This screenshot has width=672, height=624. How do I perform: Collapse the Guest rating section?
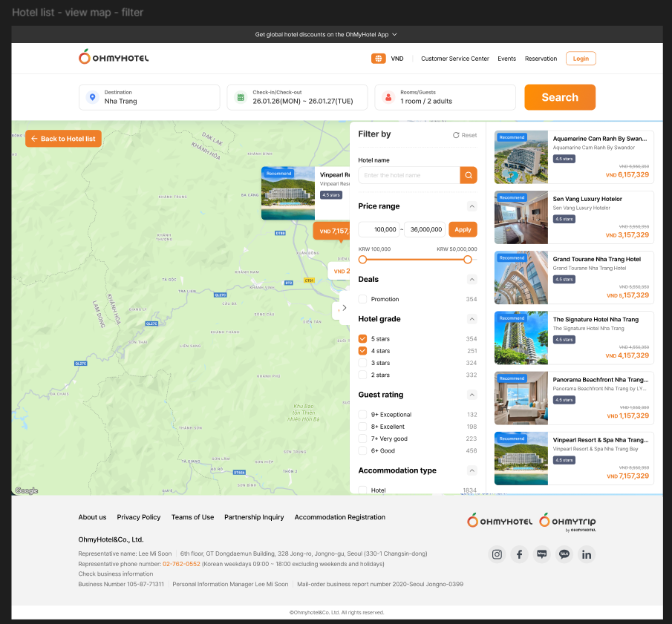[x=472, y=395]
